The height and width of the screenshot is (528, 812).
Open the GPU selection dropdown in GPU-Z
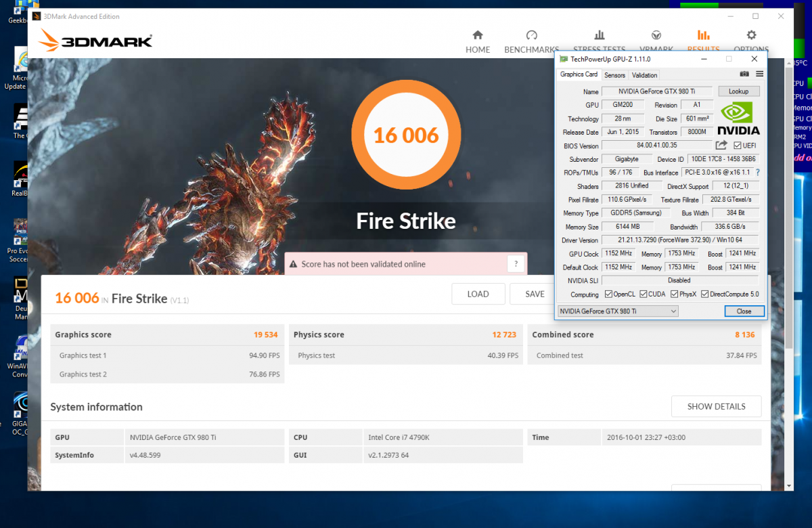click(x=617, y=311)
